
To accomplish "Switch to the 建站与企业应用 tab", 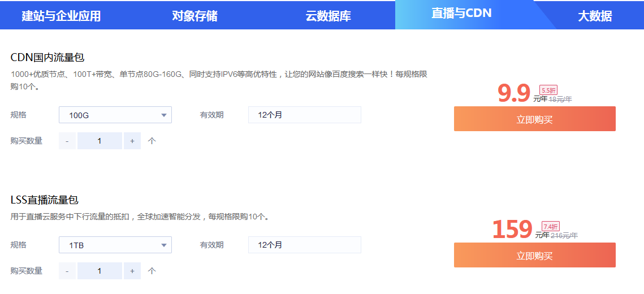I will (x=61, y=16).
